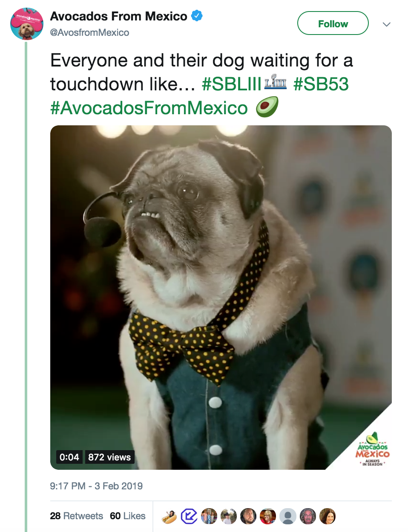Image resolution: width=408 pixels, height=532 pixels.
Task: Click the Super Bowl LIII trophy emoji icon
Action: pyautogui.click(x=276, y=82)
